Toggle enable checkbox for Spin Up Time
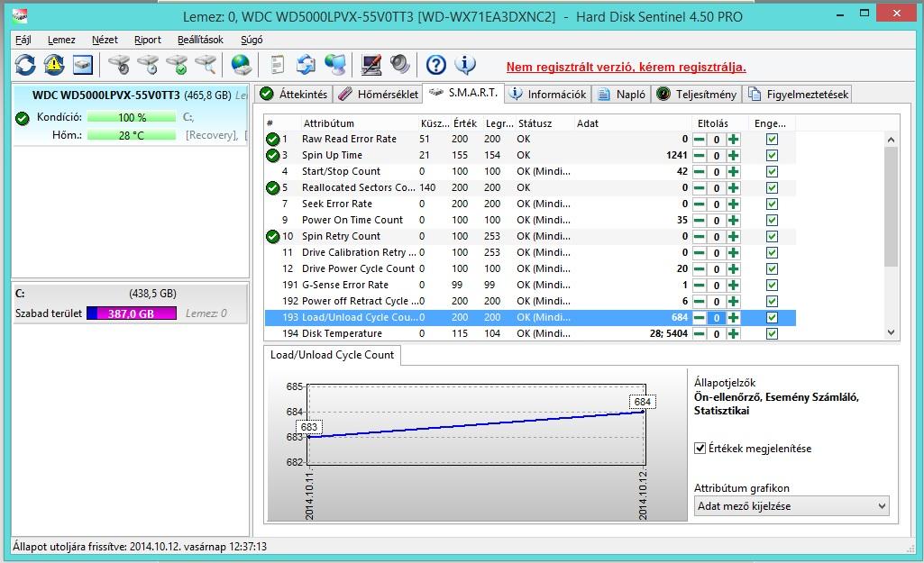Screen dimensions: 924x563 tap(772, 156)
